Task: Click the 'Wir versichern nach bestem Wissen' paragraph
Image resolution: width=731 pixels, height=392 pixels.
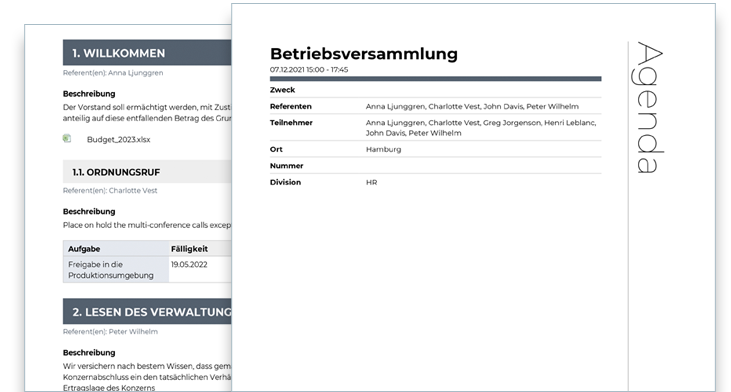Action: (x=147, y=377)
